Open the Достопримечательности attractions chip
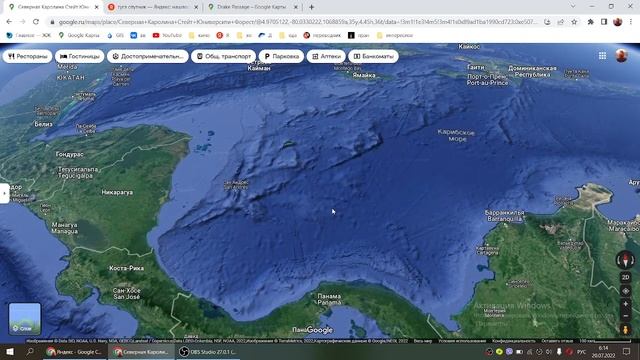640x360 pixels. coord(148,56)
